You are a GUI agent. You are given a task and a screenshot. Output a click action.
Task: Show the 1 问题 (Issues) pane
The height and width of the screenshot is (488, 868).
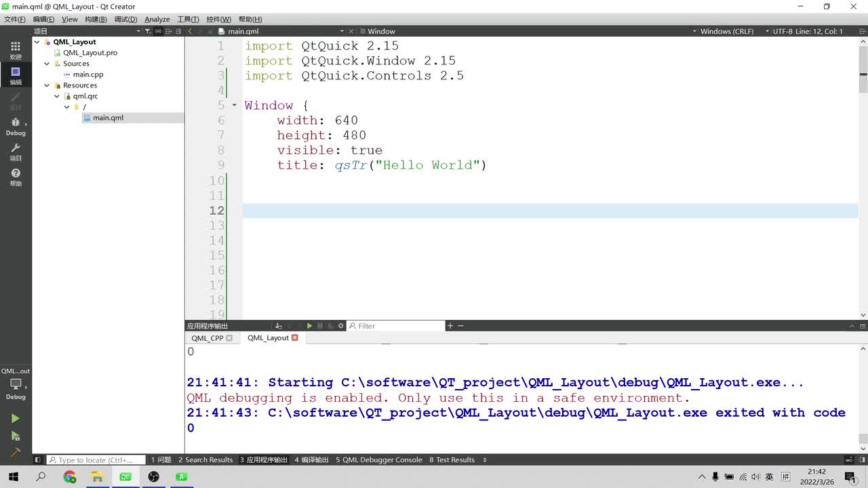(x=161, y=460)
